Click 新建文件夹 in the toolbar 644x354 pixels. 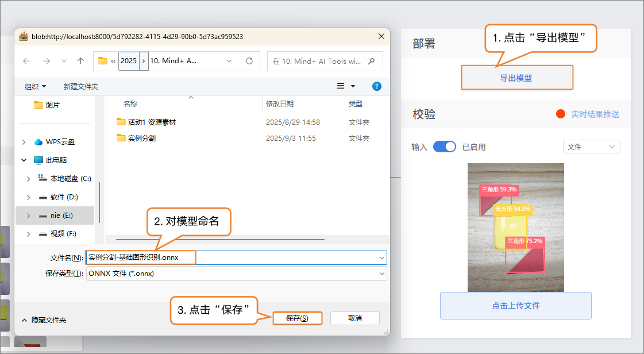pyautogui.click(x=80, y=86)
